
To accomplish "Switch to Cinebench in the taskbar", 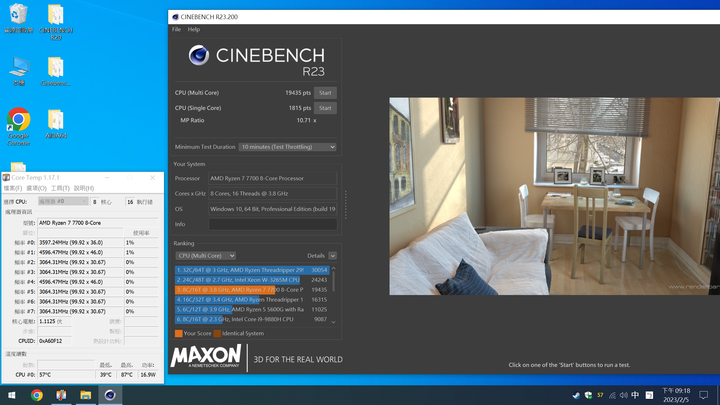I will pos(110,395).
